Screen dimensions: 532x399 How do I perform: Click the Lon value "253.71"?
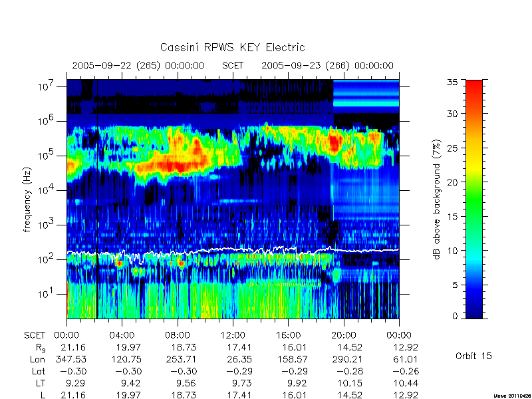click(183, 359)
